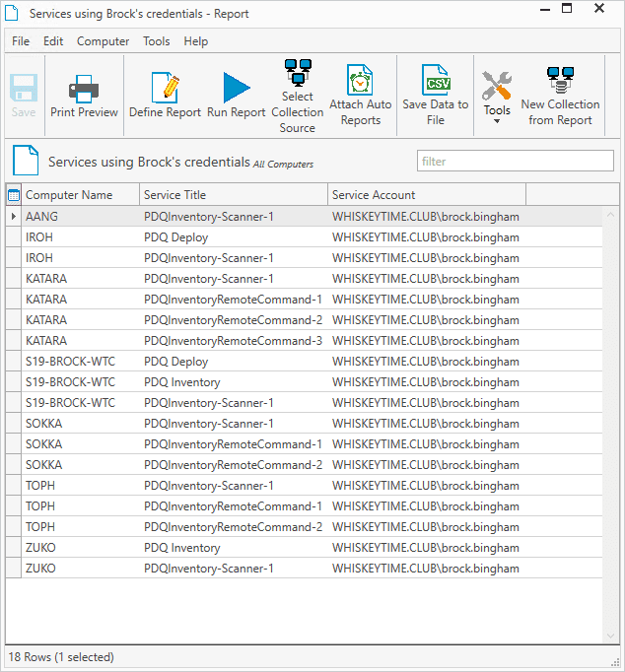Open the File menu
This screenshot has height=672, width=625.
tap(21, 41)
